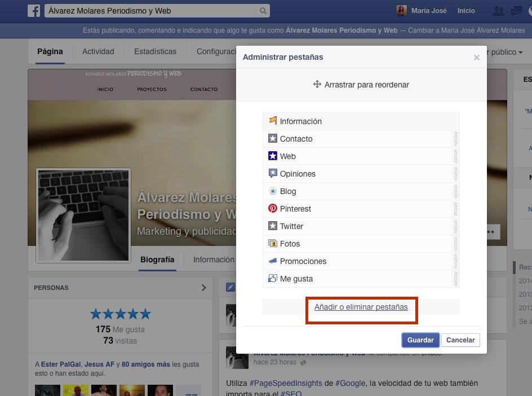Click the Guardar button
Image resolution: width=532 pixels, height=396 pixels.
pyautogui.click(x=420, y=340)
